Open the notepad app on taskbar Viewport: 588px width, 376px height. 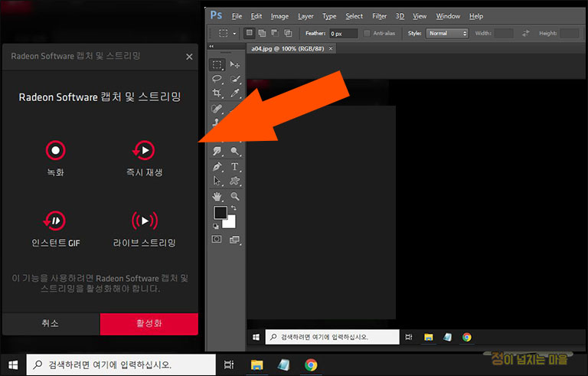click(x=284, y=365)
